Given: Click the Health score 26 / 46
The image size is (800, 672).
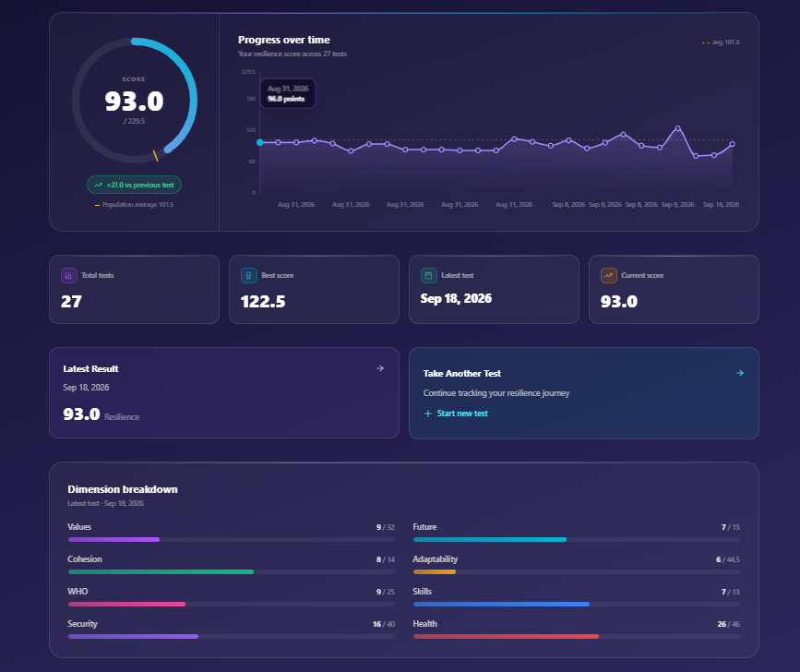Looking at the screenshot, I should point(729,624).
